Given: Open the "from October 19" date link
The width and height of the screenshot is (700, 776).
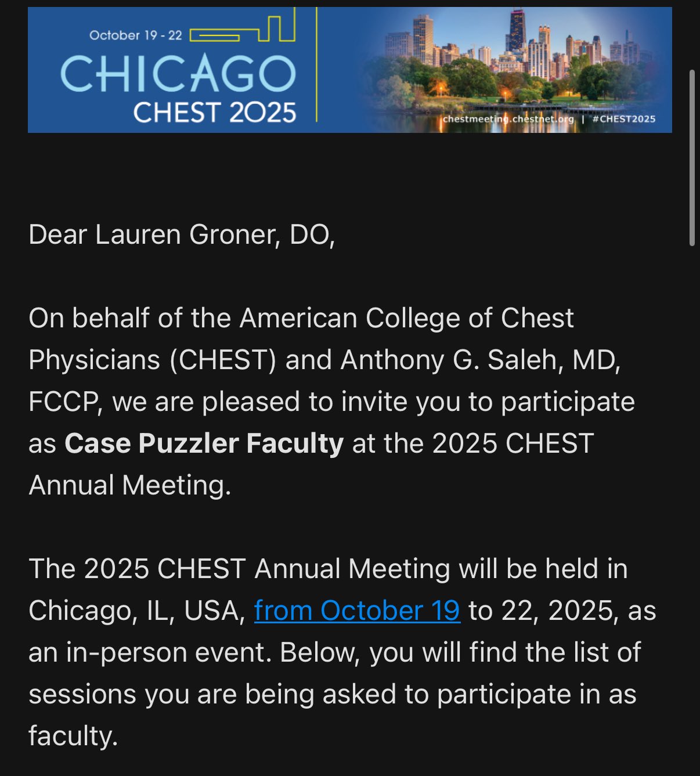Looking at the screenshot, I should click(x=357, y=611).
